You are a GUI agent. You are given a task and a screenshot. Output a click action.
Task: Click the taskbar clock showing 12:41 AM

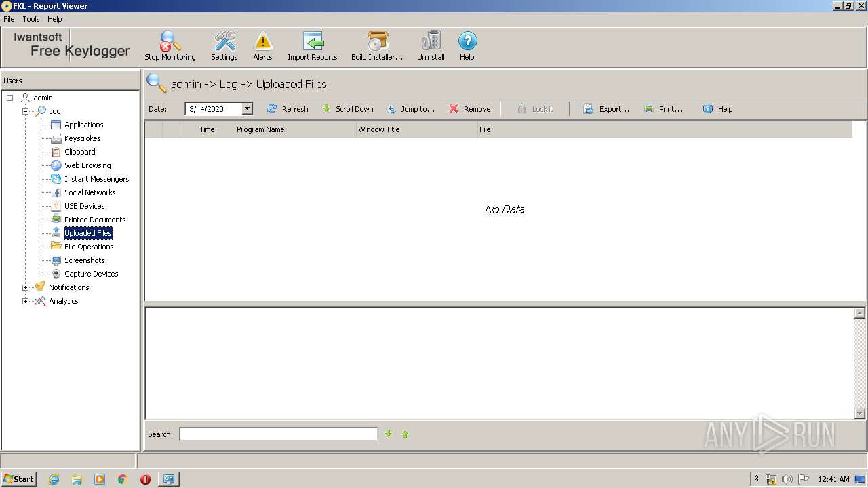pyautogui.click(x=833, y=479)
